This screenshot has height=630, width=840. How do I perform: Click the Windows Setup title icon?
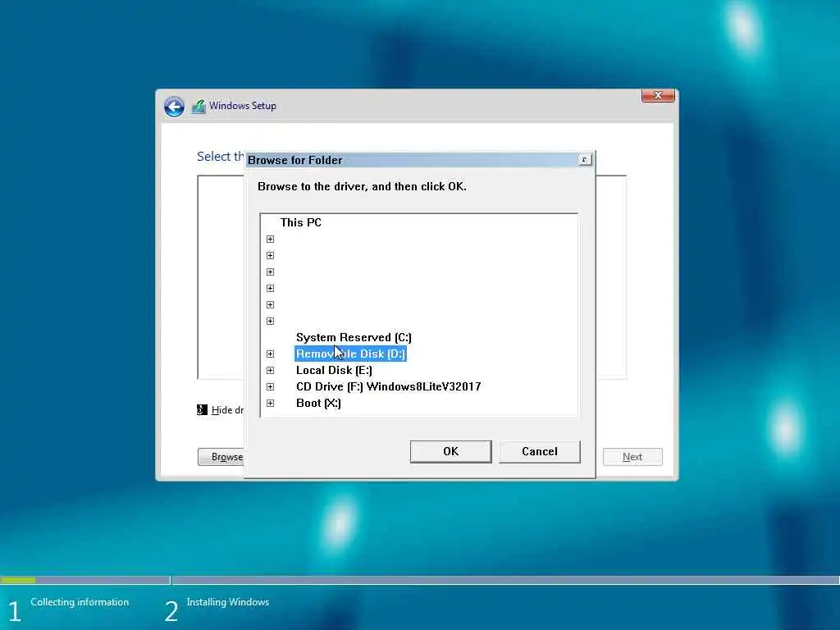(x=199, y=107)
